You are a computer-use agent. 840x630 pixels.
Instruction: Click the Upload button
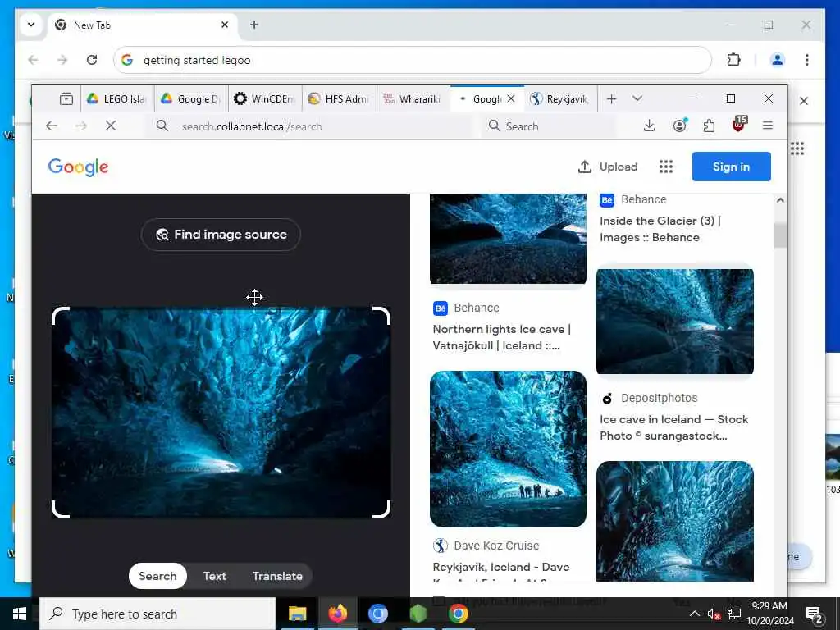608,167
